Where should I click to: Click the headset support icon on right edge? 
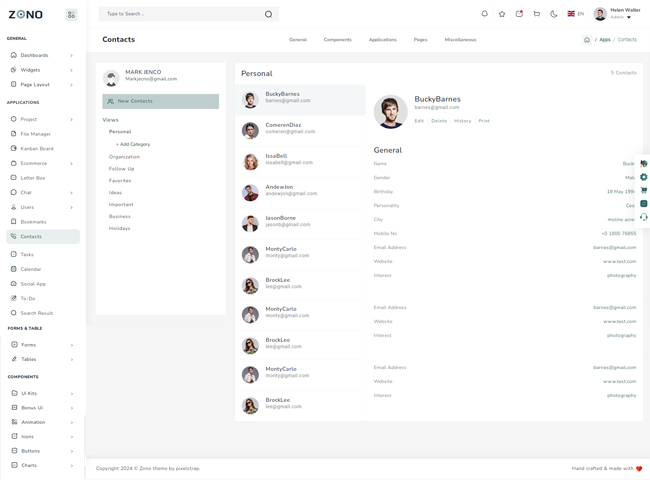pos(644,217)
